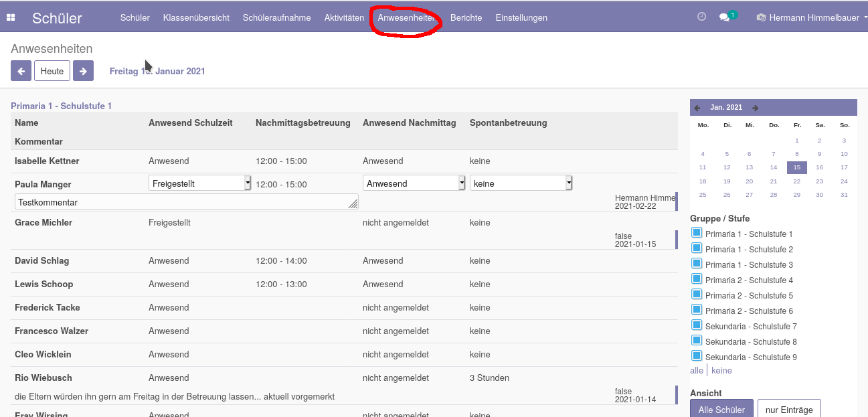868x417 pixels.
Task: Open the Schüler menu item
Action: [135, 18]
